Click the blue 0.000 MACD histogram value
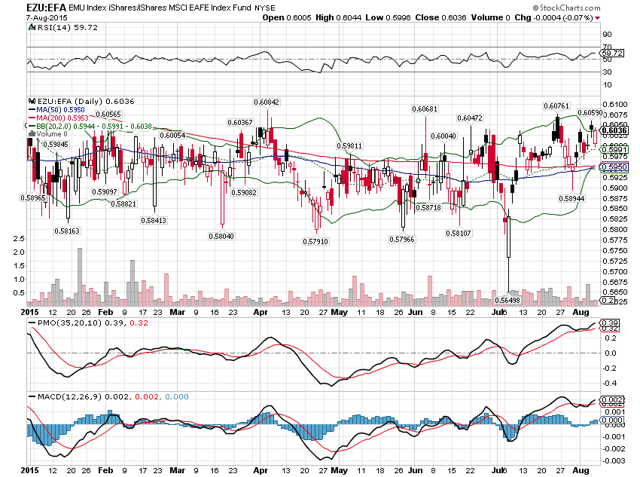This screenshot has height=477, width=640. pyautogui.click(x=177, y=397)
